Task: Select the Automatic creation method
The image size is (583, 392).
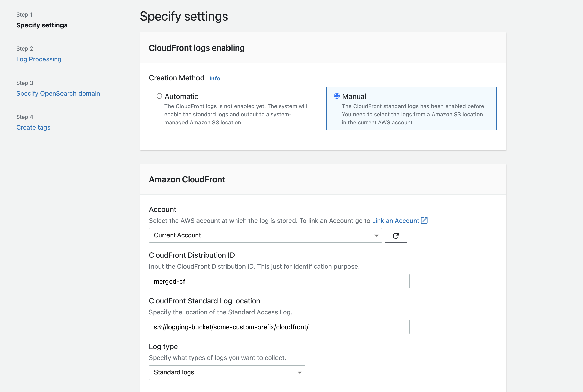Action: [x=159, y=96]
